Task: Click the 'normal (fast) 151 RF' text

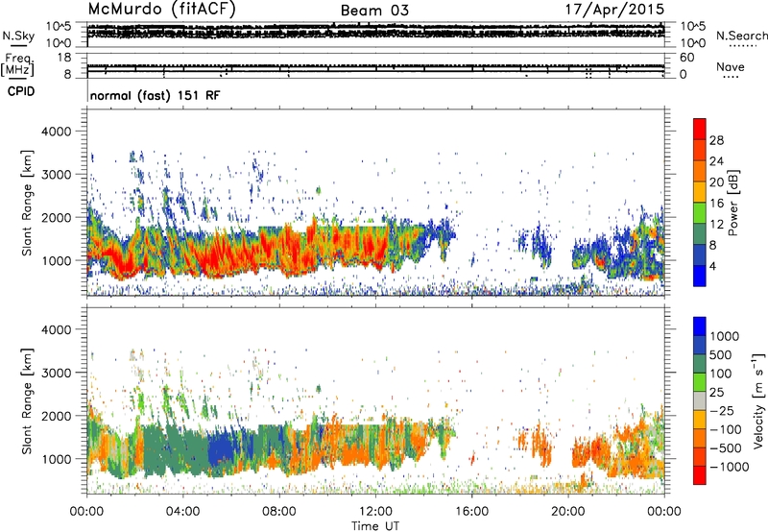Action: tap(156, 95)
